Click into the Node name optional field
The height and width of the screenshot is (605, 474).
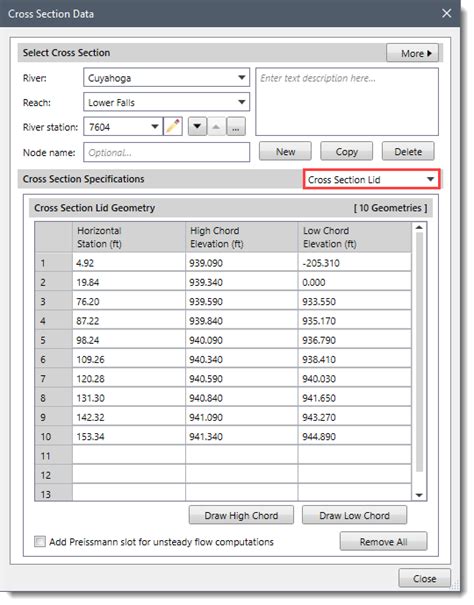[x=166, y=152]
